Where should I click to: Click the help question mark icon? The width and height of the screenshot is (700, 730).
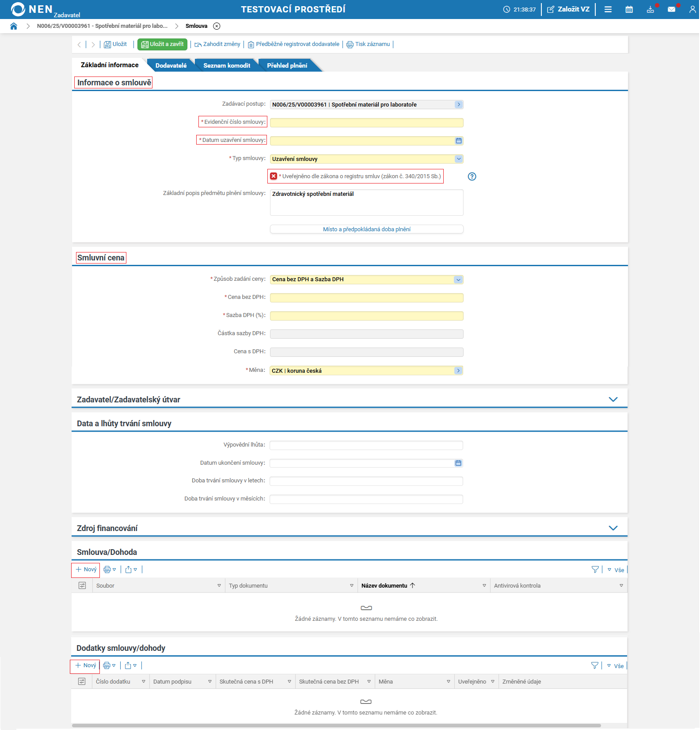472,176
